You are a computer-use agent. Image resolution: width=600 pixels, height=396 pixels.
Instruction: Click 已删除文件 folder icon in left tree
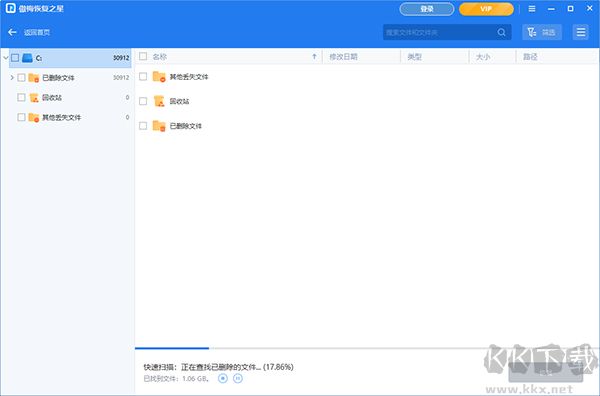[34, 78]
